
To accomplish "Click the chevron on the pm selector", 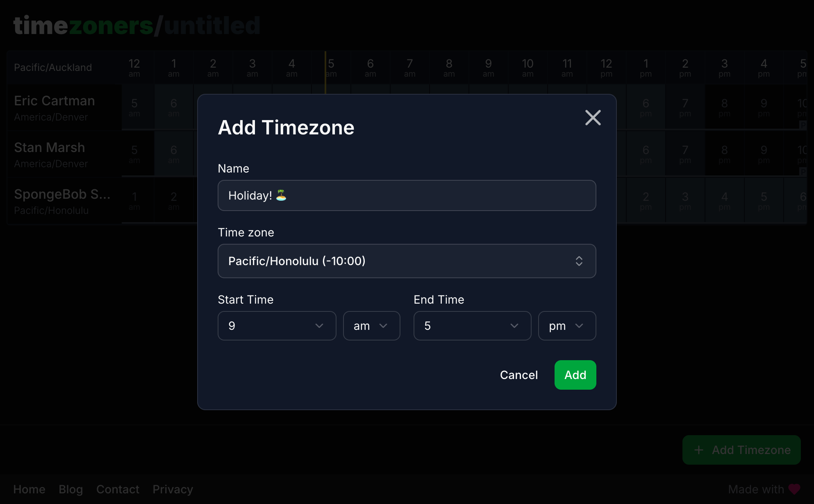I will point(579,326).
